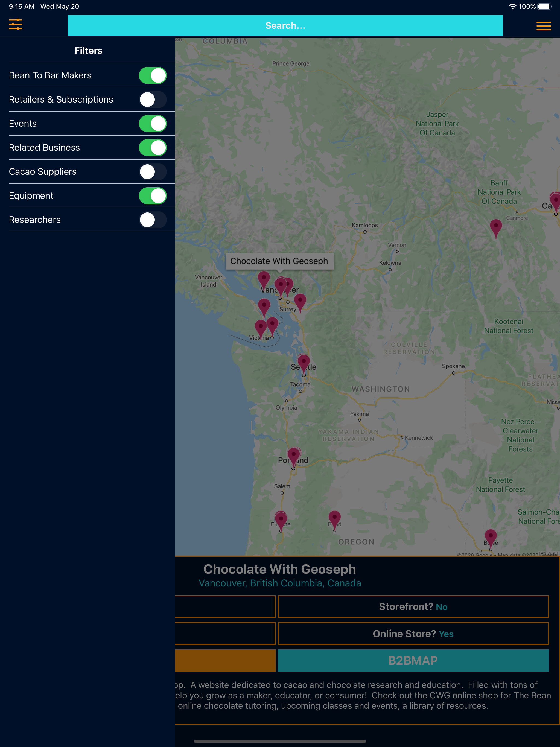Tap the Spokane label on the map

[x=453, y=366]
